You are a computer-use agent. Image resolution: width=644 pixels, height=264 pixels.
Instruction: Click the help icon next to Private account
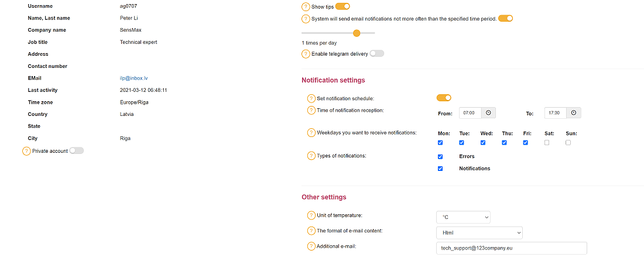(26, 151)
